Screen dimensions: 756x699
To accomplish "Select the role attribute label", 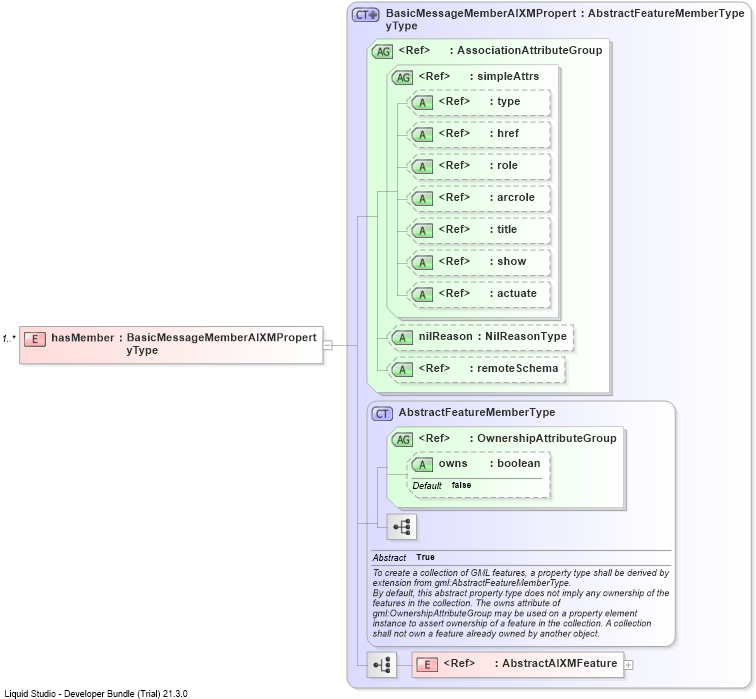I will (x=507, y=165).
